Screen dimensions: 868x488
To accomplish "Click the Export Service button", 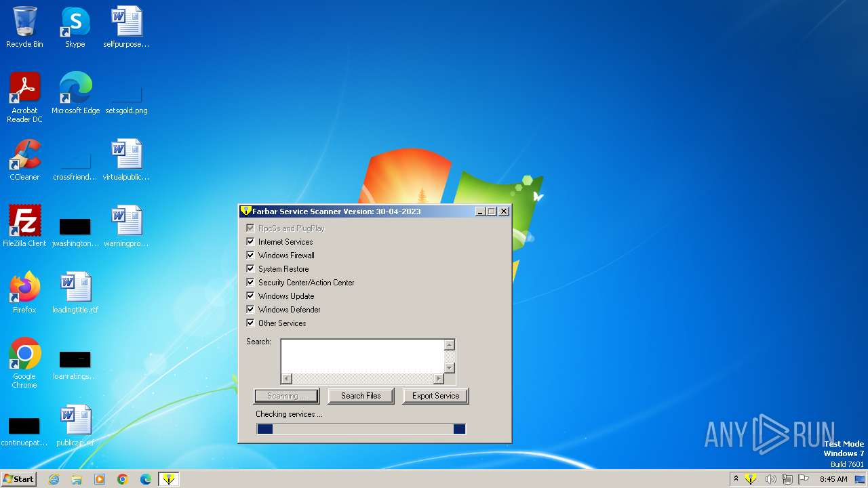I will click(435, 396).
